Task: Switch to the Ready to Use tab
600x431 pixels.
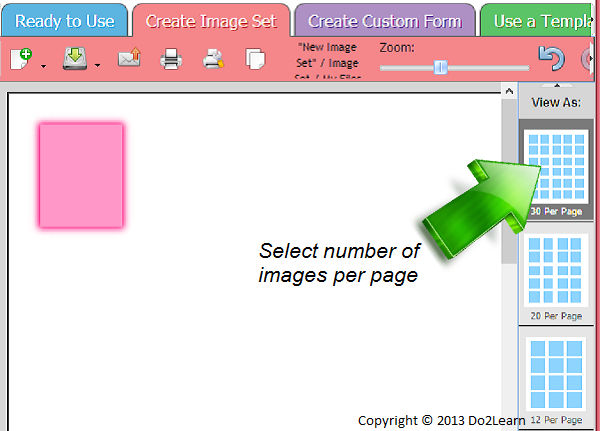Action: coord(65,21)
